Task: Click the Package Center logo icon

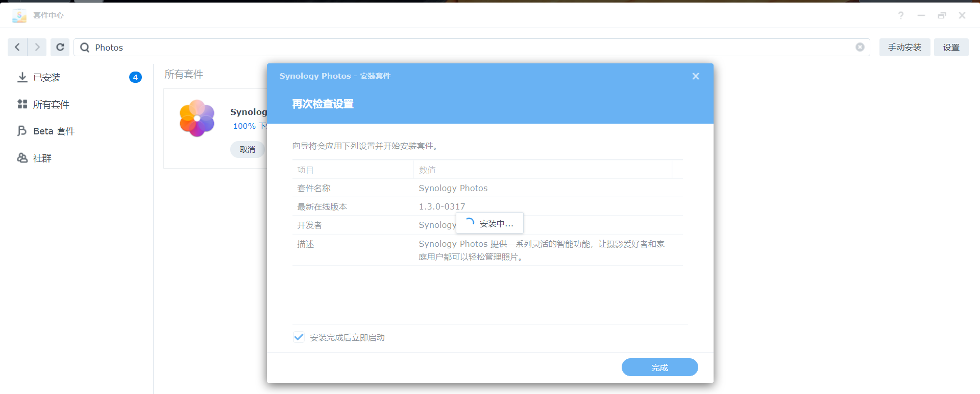Action: (19, 15)
